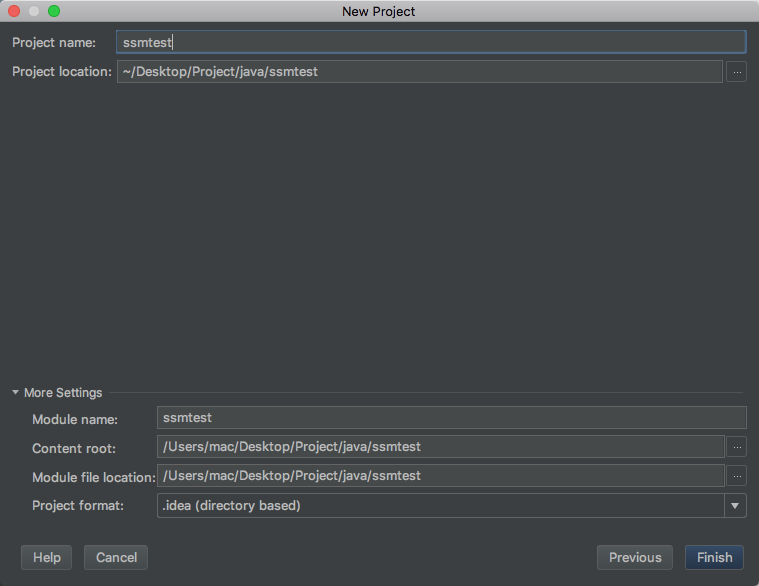Click into the Project location field
The image size is (759, 586).
coord(418,72)
